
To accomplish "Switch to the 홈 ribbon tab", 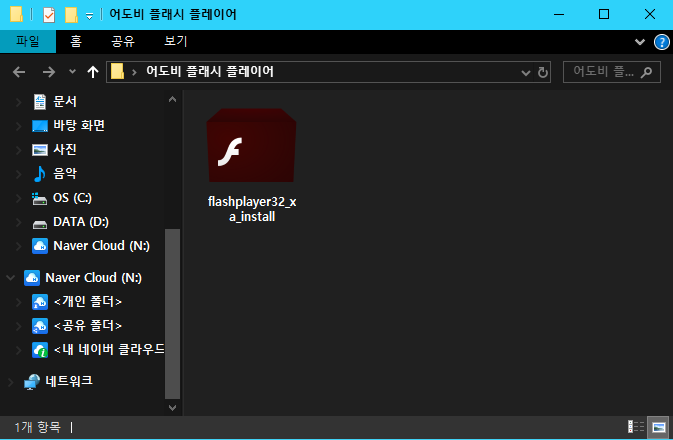I will (x=76, y=41).
